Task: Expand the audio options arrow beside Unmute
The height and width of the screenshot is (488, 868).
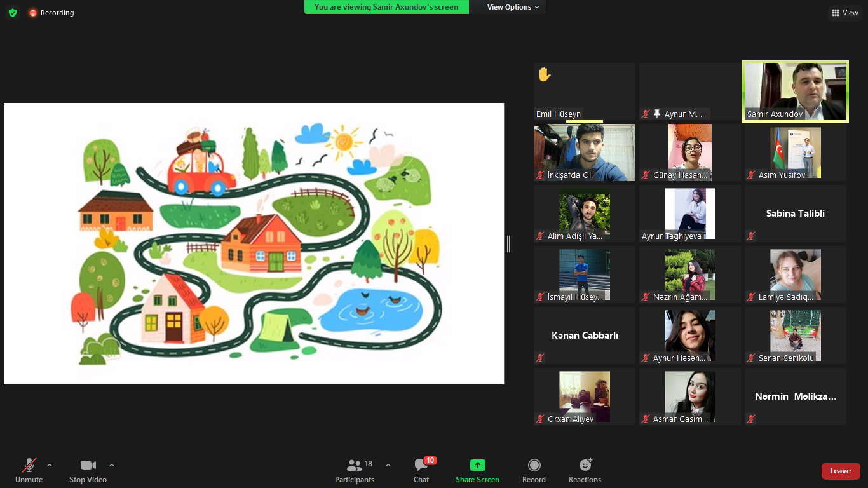Action: click(50, 465)
